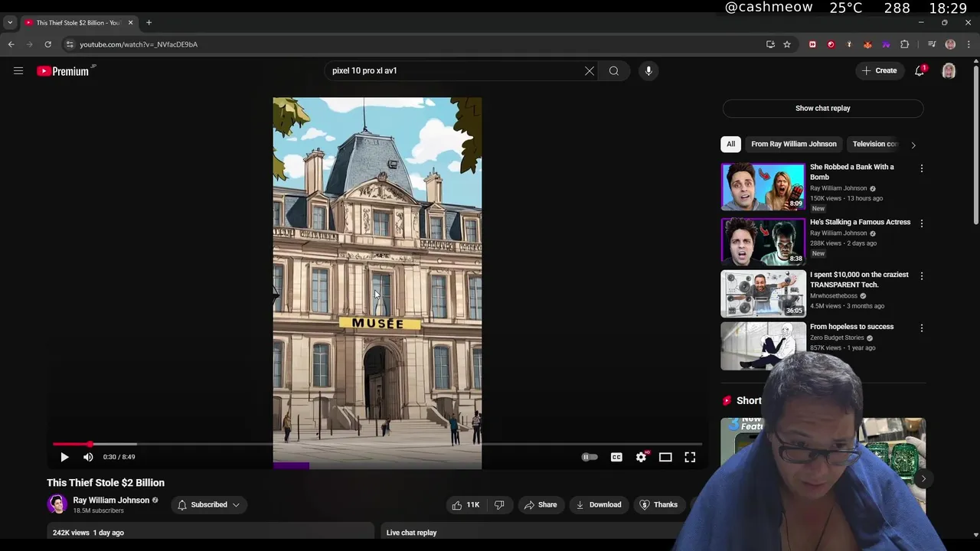The height and width of the screenshot is (551, 980).
Task: Select From Ray William Johnson chip
Action: pyautogui.click(x=794, y=144)
